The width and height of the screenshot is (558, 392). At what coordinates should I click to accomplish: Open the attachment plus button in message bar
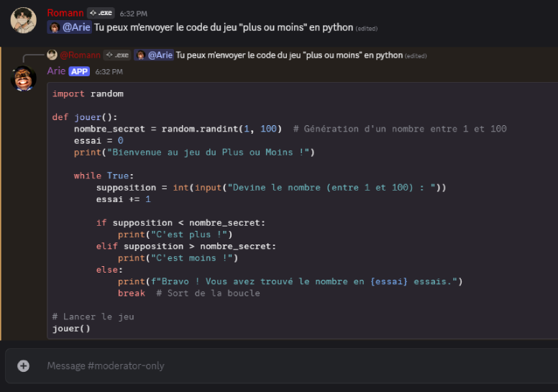23,366
